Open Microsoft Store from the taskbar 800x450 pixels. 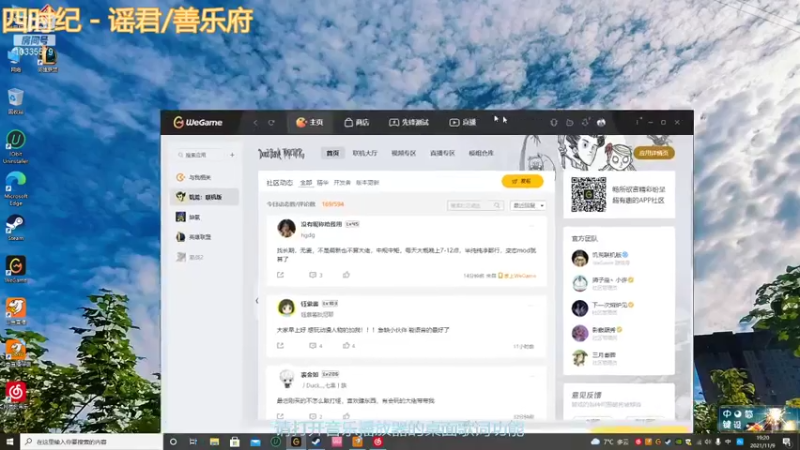point(235,442)
